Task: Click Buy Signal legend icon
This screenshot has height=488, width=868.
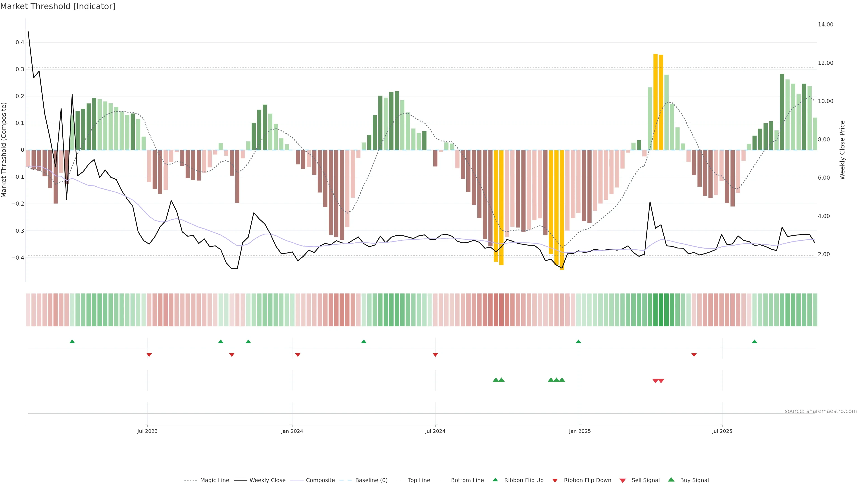Action: [x=671, y=480]
